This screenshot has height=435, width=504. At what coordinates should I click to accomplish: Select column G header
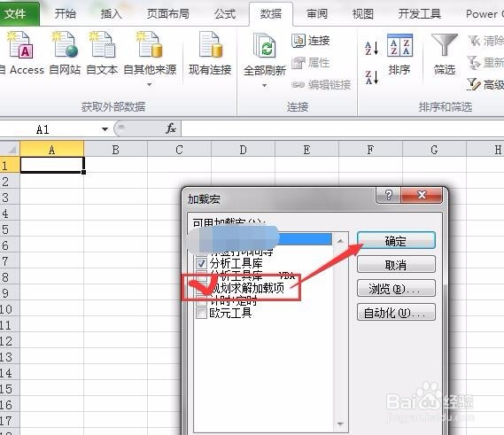434,150
